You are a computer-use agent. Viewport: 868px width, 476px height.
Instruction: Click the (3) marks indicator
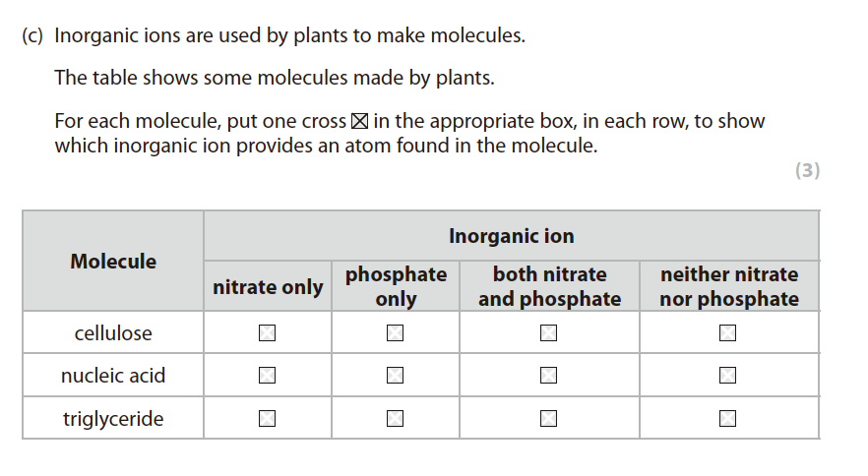coord(806,170)
